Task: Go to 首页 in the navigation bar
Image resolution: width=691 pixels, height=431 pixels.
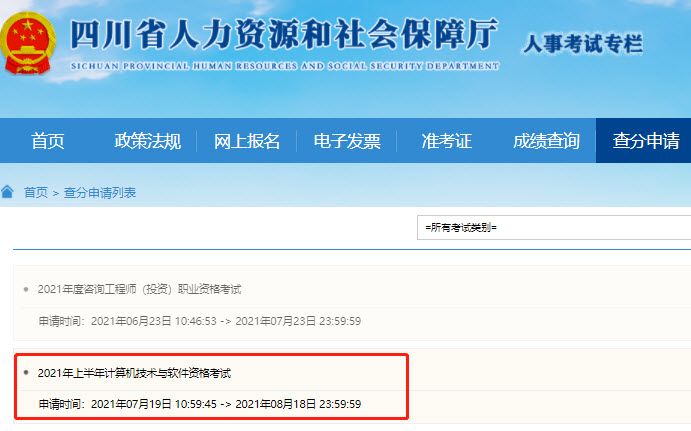Action: 47,141
